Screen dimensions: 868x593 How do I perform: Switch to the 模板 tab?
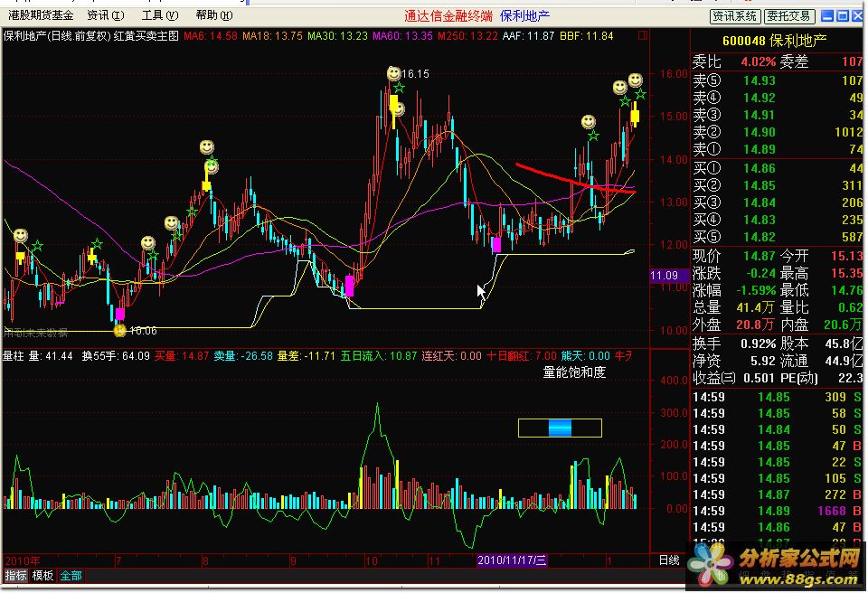pyautogui.click(x=42, y=575)
